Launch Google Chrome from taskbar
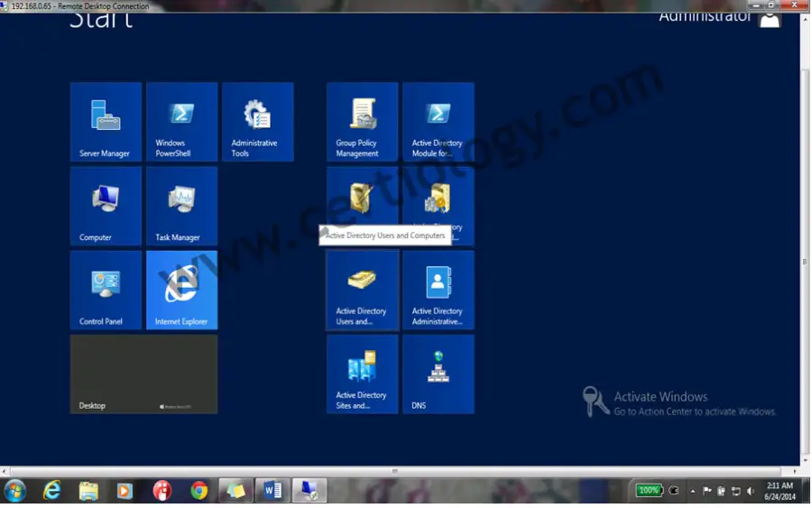 198,490
